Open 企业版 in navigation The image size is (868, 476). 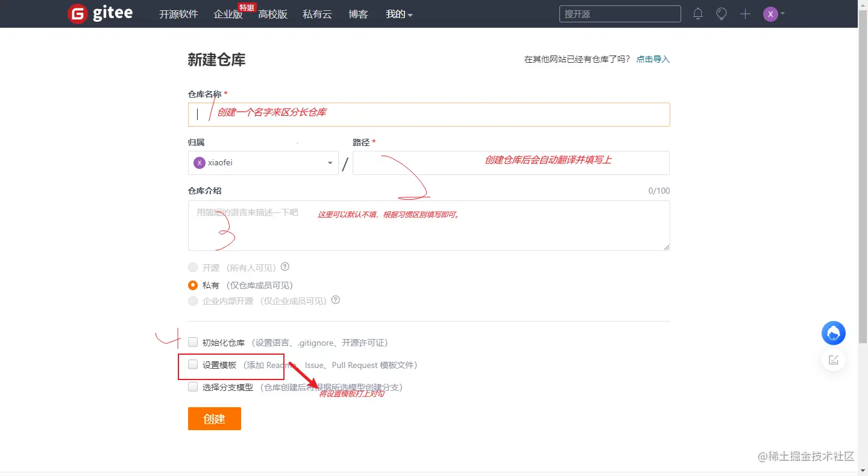[228, 14]
